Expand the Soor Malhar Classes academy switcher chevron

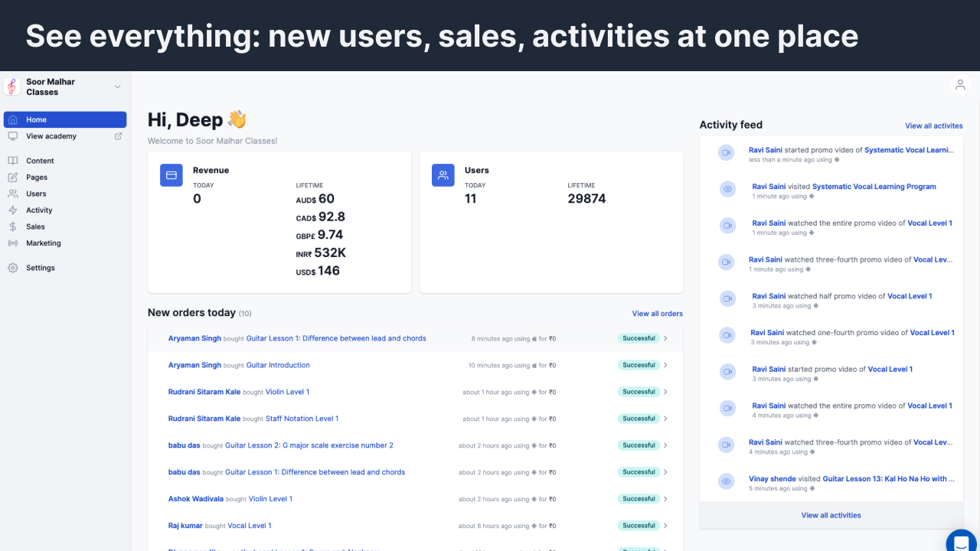point(117,86)
